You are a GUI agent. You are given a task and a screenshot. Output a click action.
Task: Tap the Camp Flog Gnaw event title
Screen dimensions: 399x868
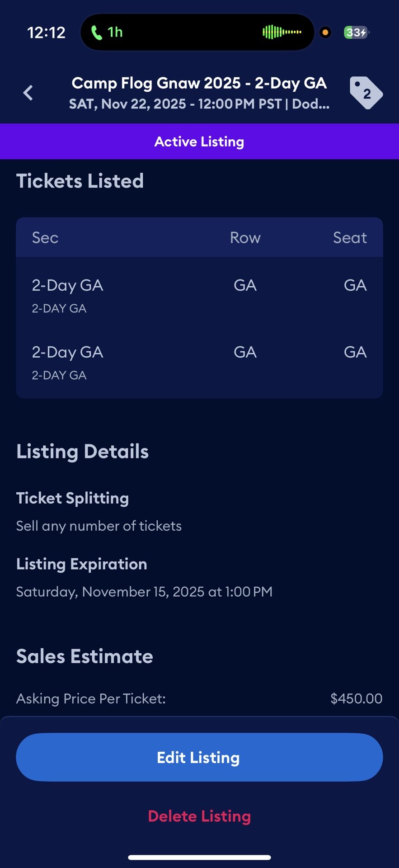coord(199,83)
